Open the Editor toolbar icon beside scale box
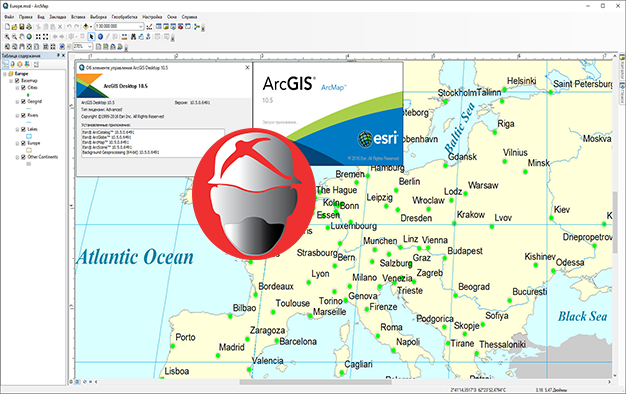The width and height of the screenshot is (626, 394). (149, 27)
